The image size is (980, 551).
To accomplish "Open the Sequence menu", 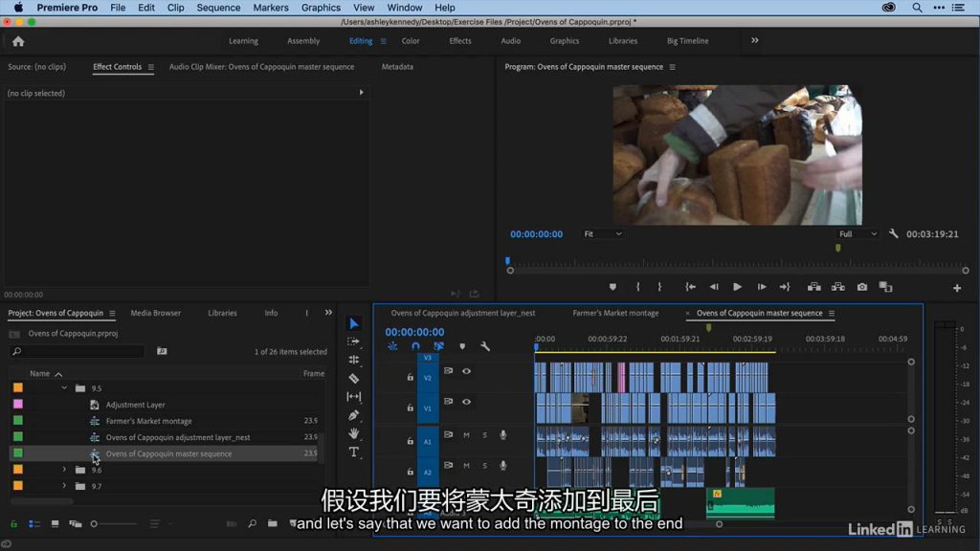I will tap(218, 8).
